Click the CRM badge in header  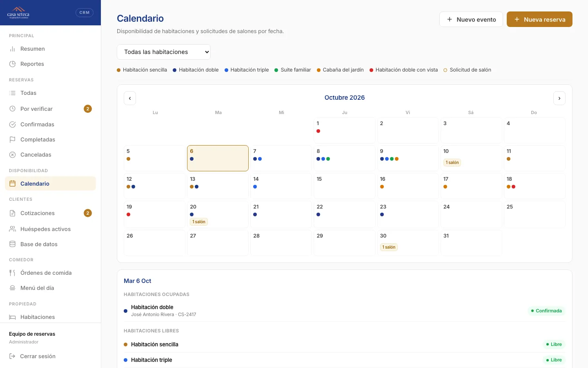tap(85, 13)
